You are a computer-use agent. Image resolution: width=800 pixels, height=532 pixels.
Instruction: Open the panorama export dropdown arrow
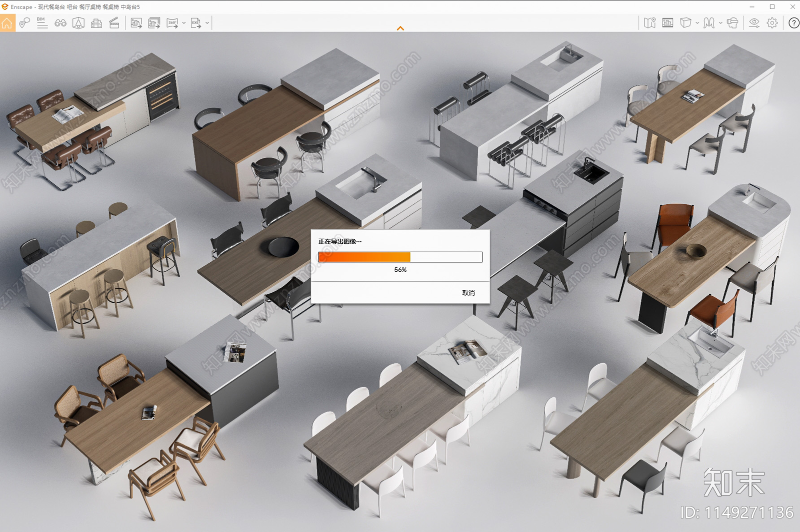point(184,23)
